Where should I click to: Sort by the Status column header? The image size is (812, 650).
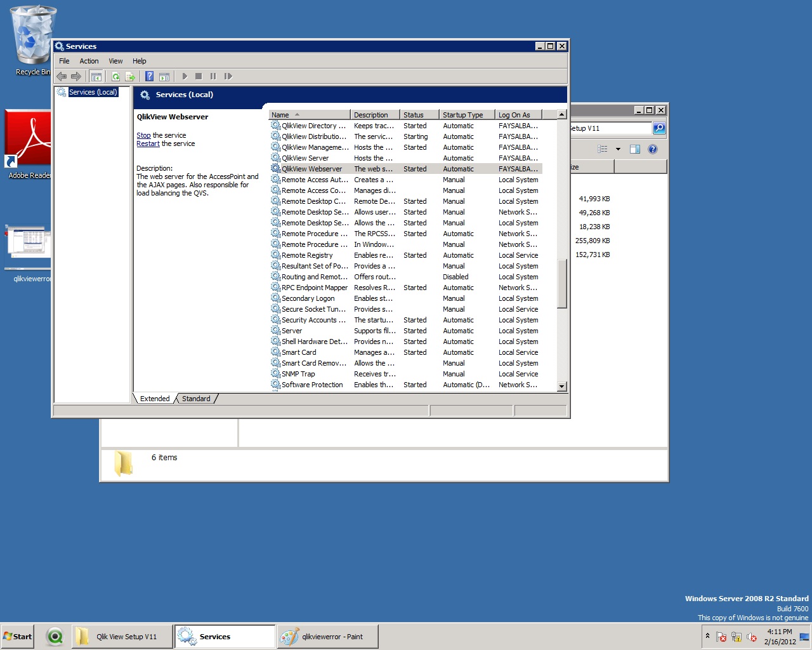(x=419, y=115)
